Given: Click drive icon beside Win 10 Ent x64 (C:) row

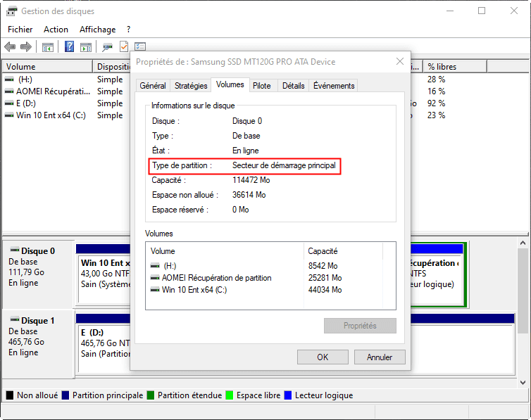Looking at the screenshot, I should pos(9,115).
